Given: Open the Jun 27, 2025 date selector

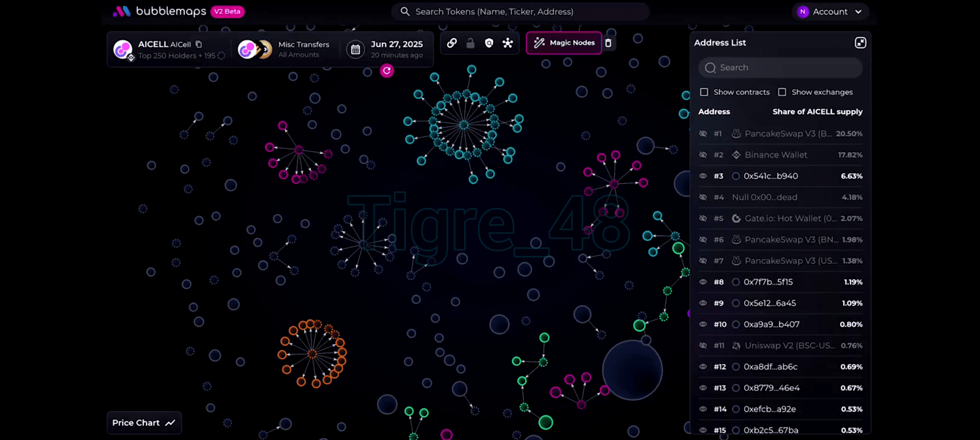Looking at the screenshot, I should tap(385, 50).
